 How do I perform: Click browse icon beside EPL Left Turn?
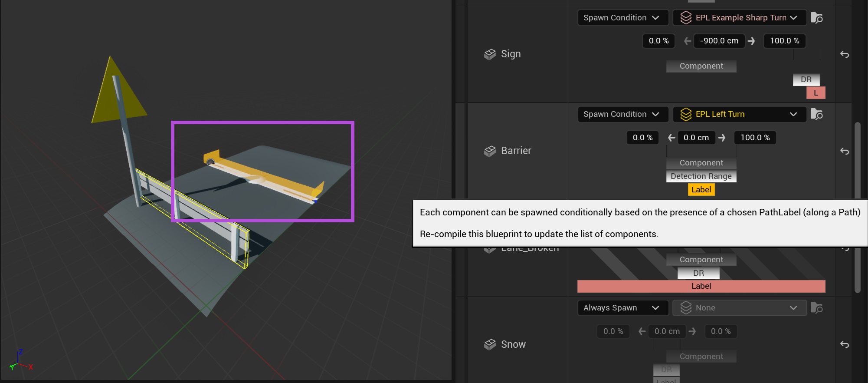816,114
